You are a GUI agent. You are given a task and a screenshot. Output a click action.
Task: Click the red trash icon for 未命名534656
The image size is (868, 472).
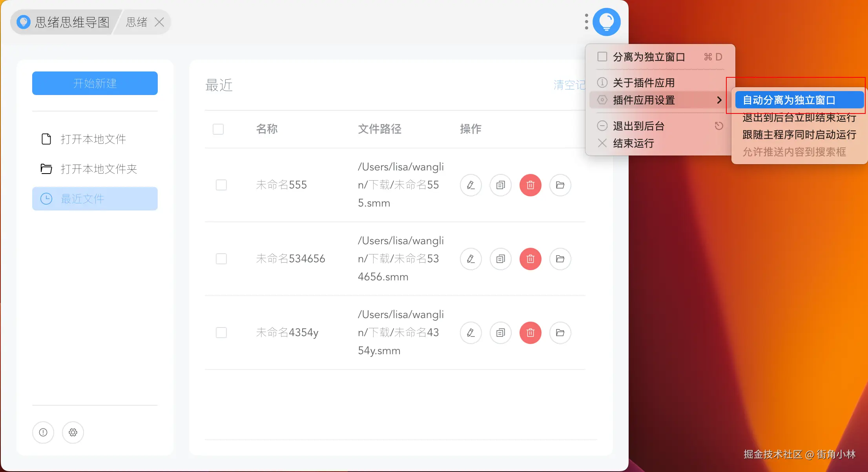(530, 259)
